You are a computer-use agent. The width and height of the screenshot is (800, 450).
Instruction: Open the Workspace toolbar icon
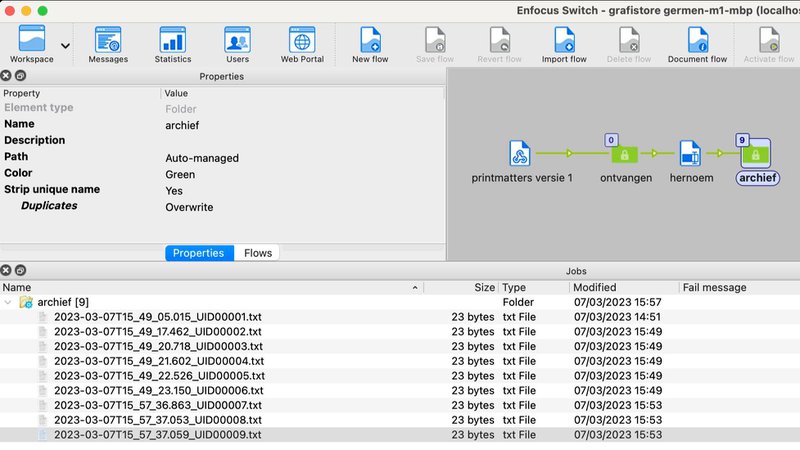(x=32, y=40)
